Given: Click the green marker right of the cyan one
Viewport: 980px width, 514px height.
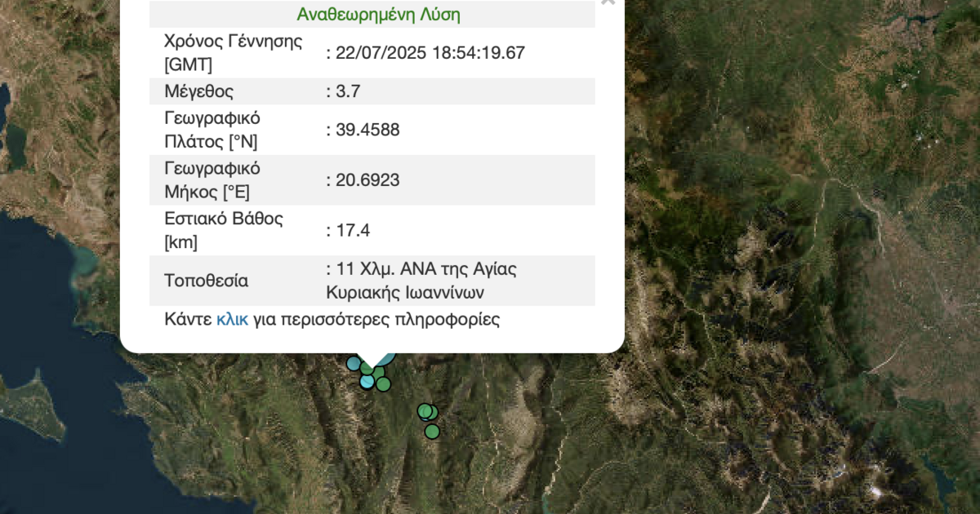Looking at the screenshot, I should pyautogui.click(x=384, y=383).
